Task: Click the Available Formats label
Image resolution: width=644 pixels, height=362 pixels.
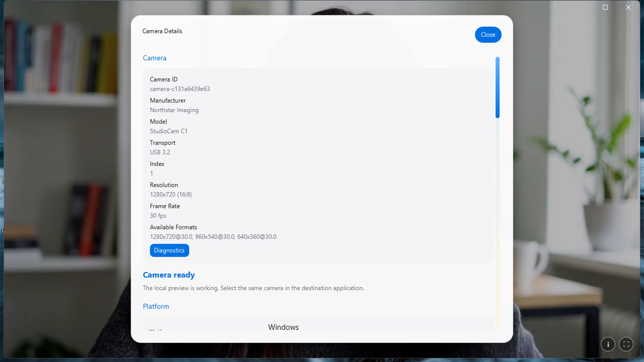Action: [x=173, y=227]
